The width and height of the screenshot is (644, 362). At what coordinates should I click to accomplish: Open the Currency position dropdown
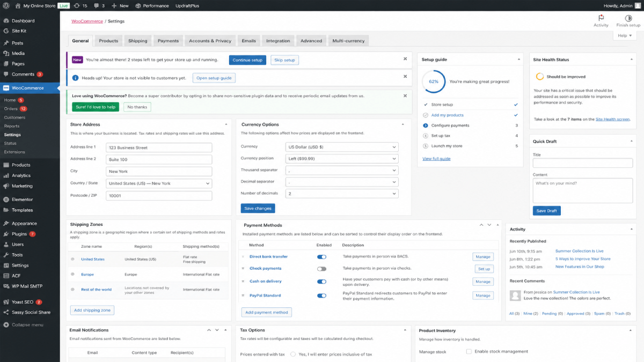(342, 159)
